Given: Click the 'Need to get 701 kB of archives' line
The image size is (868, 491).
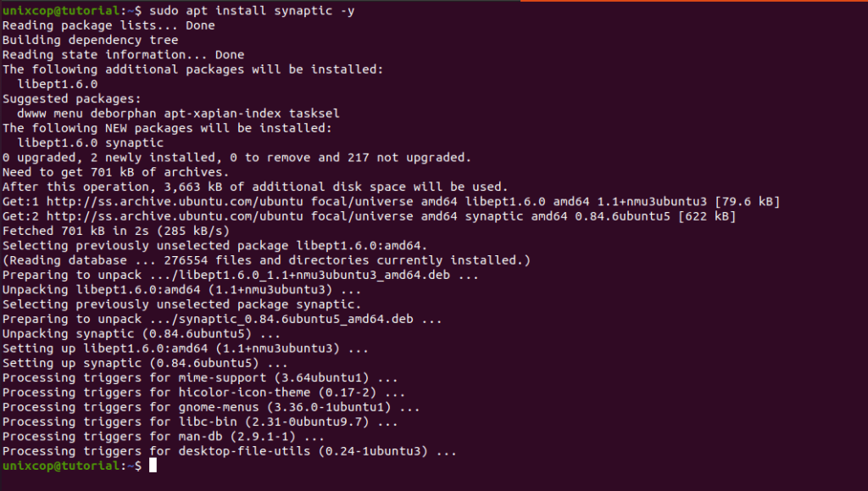Looking at the screenshot, I should (x=115, y=172).
